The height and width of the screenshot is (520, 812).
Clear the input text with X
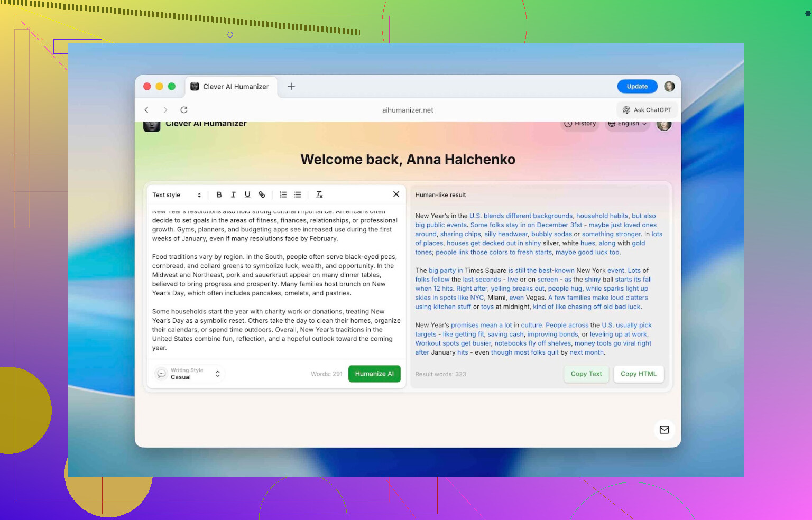(x=396, y=194)
